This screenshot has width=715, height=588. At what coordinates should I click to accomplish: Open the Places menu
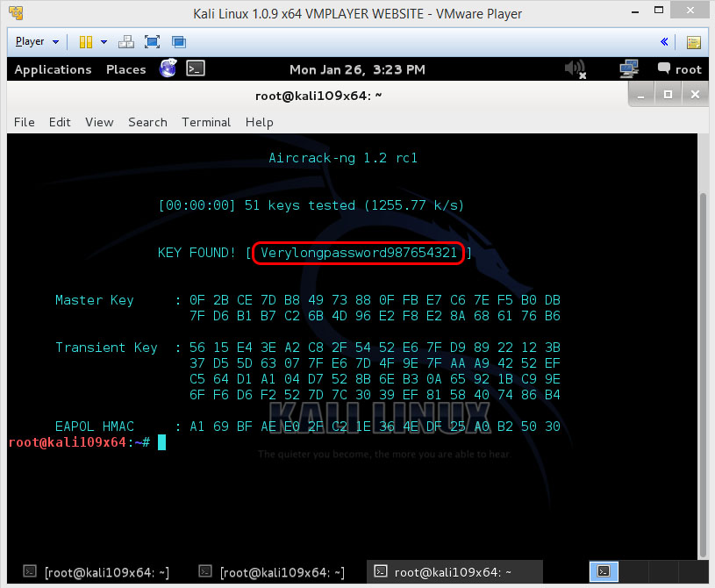tap(125, 69)
